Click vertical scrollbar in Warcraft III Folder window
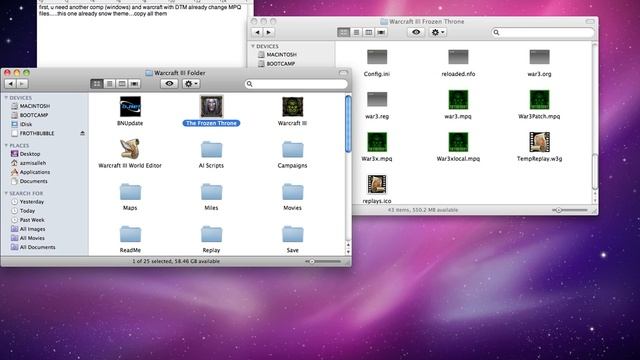The height and width of the screenshot is (360, 640). click(348, 124)
